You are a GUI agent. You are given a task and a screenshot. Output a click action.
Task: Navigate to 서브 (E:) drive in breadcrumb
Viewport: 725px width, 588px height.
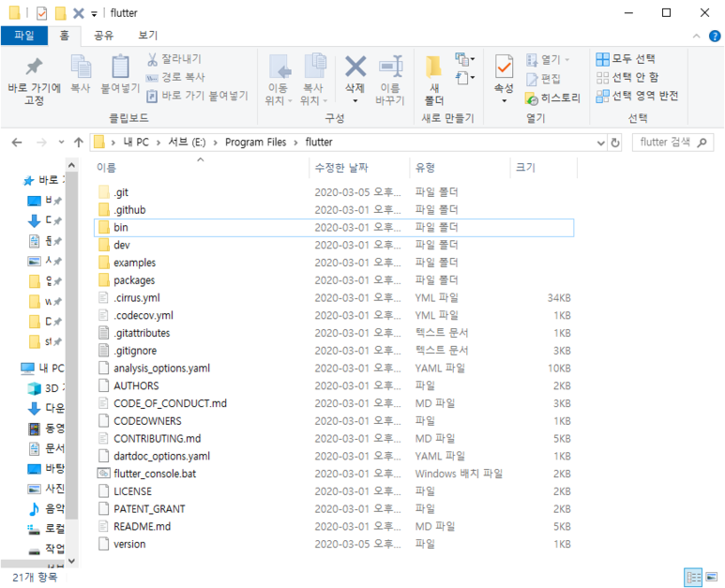coord(187,143)
